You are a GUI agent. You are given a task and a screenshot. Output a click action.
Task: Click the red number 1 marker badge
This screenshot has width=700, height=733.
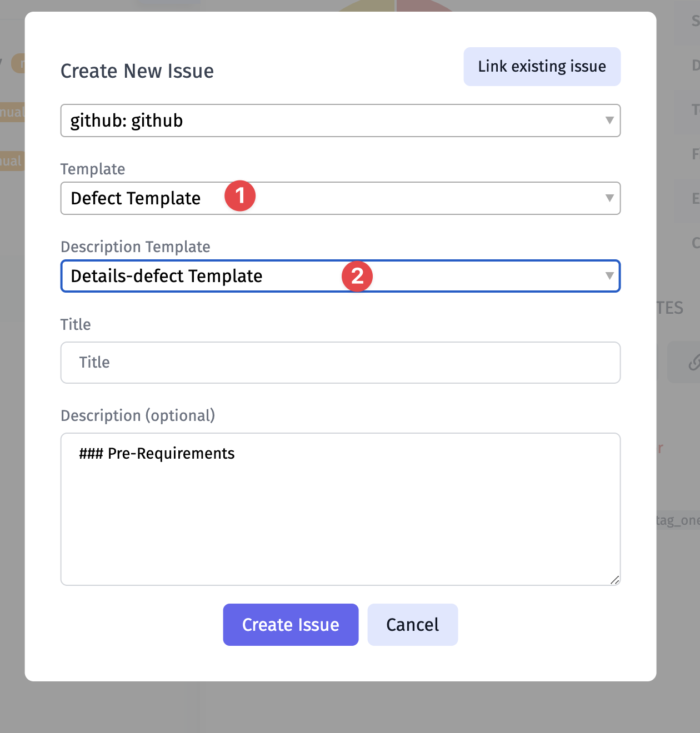pos(240,195)
